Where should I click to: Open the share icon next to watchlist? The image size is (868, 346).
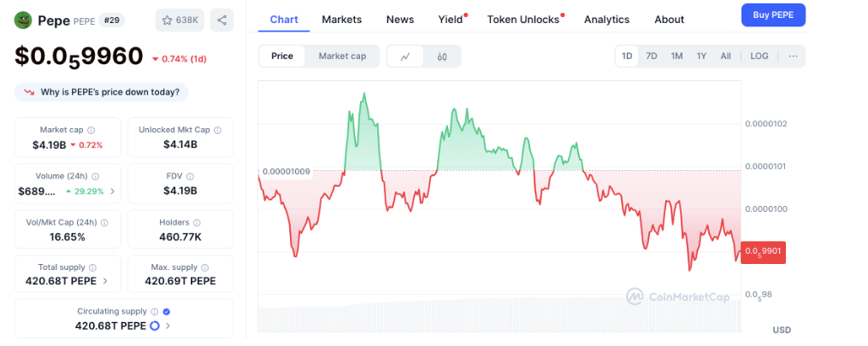[222, 21]
